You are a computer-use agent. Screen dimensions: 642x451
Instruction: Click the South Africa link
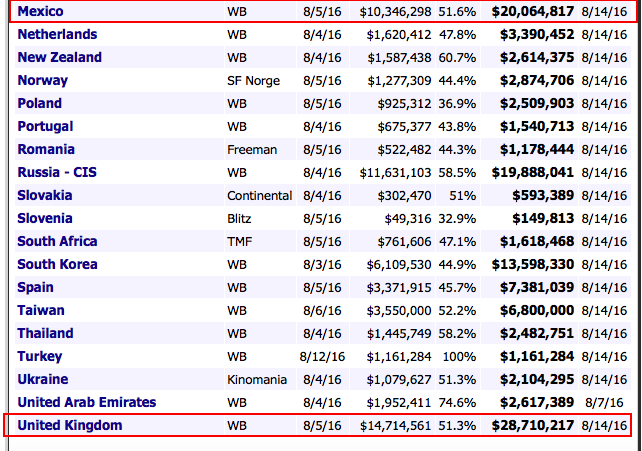[x=57, y=241]
